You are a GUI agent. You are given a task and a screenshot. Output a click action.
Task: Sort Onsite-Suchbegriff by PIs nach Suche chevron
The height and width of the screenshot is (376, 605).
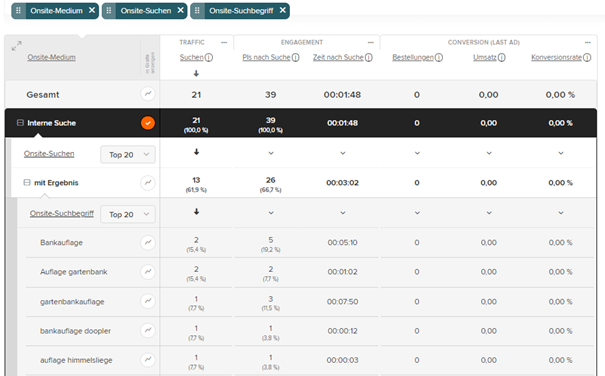coord(271,213)
